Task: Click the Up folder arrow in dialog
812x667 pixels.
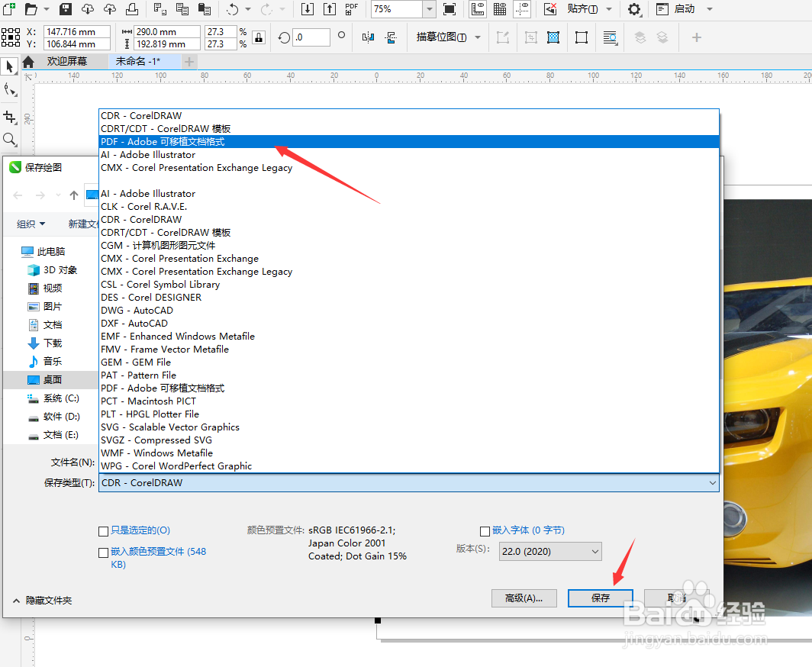Action: click(x=74, y=195)
